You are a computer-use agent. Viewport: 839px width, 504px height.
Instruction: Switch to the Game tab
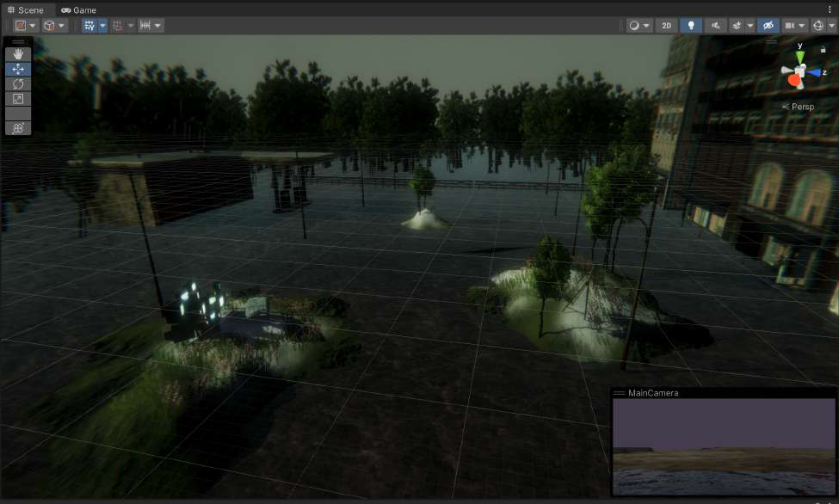point(78,10)
